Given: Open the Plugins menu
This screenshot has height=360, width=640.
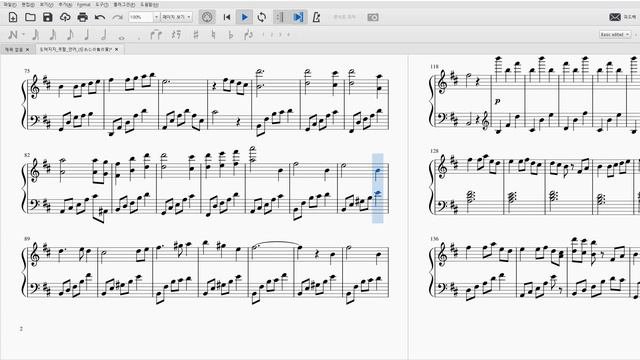Looking at the screenshot, I should tap(124, 4).
